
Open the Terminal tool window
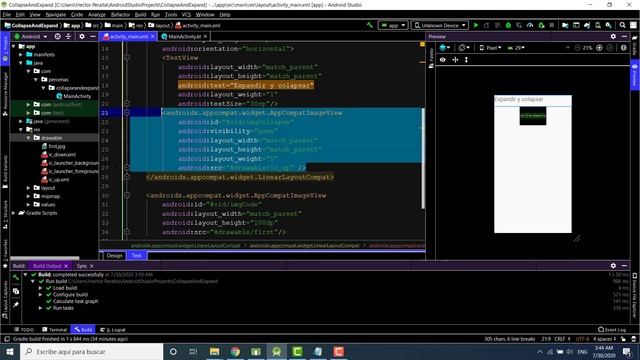tap(54, 329)
